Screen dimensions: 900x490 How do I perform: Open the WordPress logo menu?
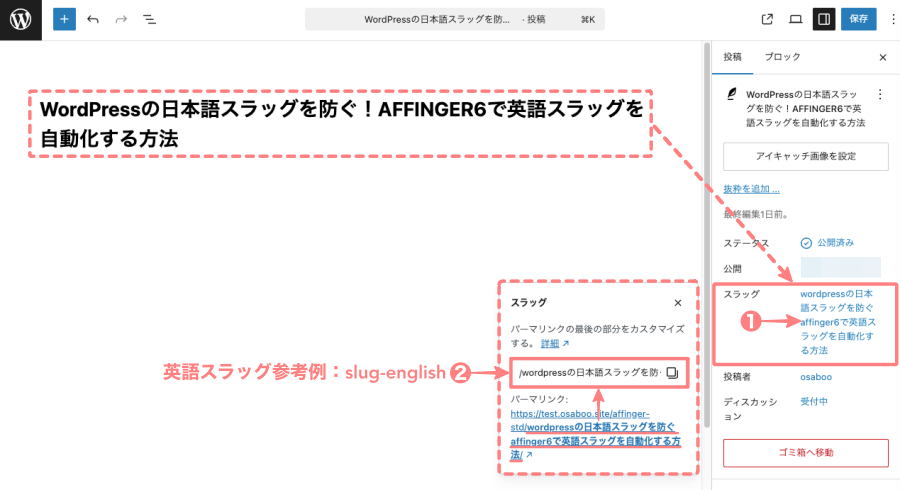(x=21, y=20)
